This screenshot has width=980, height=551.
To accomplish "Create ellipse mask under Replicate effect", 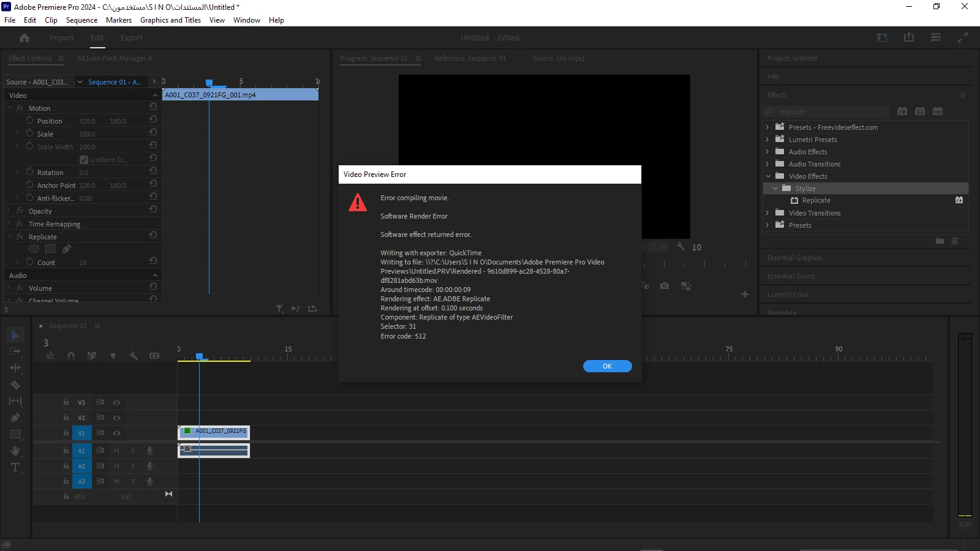I will click(x=34, y=249).
